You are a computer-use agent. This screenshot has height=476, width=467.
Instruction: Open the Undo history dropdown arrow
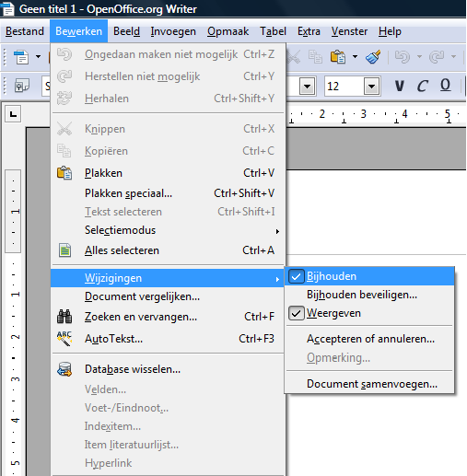point(419,57)
